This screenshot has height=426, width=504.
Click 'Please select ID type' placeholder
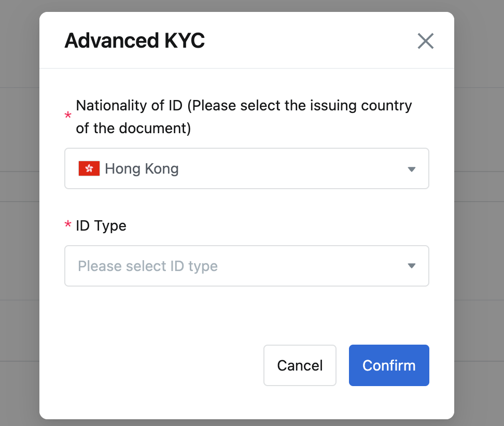click(x=148, y=266)
